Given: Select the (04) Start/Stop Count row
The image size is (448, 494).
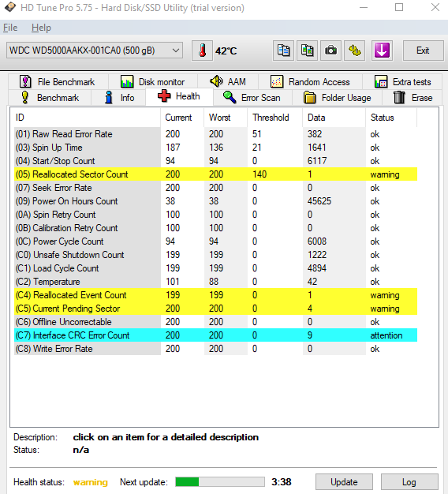Looking at the screenshot, I should click(x=215, y=161).
